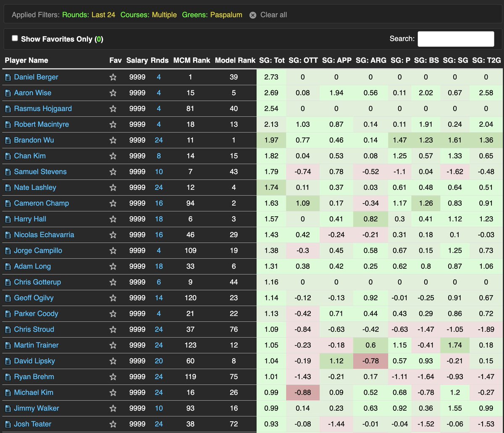Viewport: 504px width, 433px height.
Task: Click the rounds value 20 for David Lipsky
Action: coord(159,361)
